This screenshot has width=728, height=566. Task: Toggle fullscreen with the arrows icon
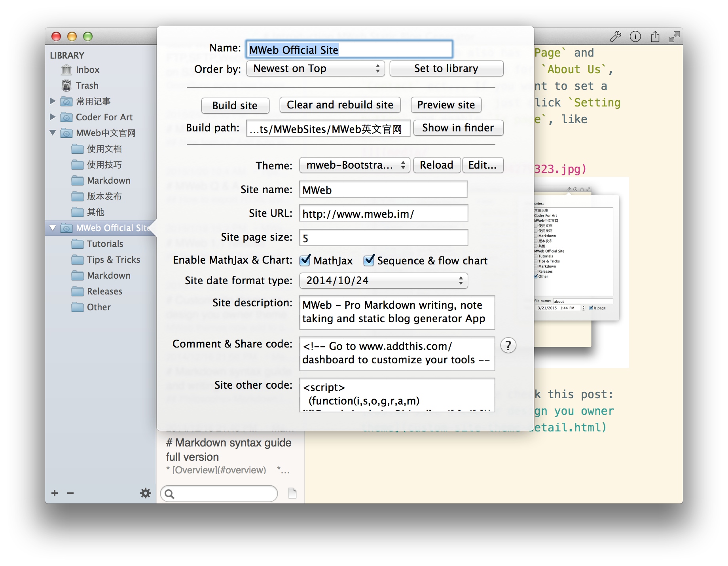pos(674,37)
